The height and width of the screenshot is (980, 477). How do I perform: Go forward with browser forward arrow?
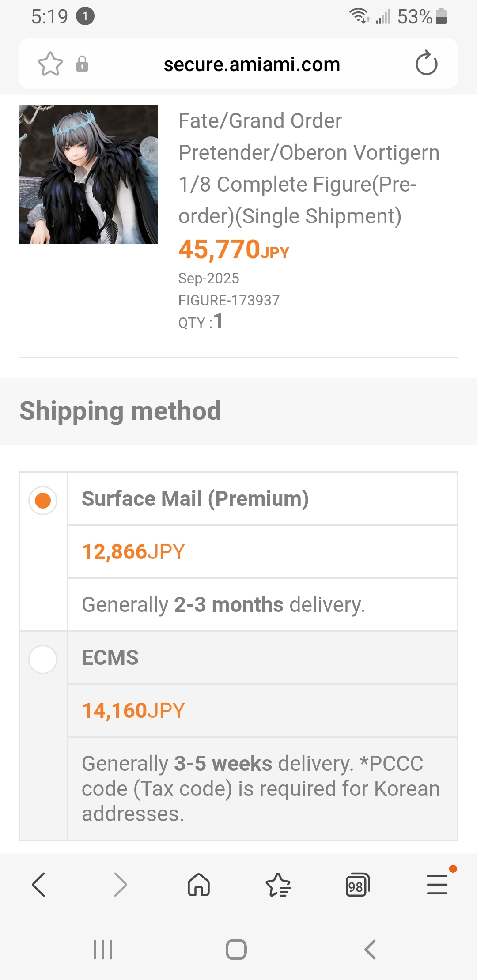tap(120, 885)
